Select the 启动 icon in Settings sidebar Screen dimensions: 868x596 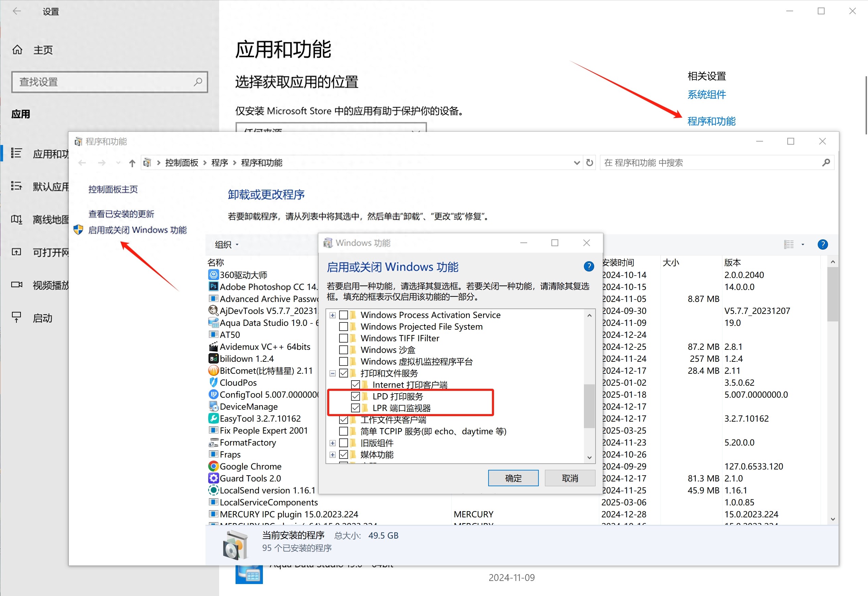(x=16, y=317)
